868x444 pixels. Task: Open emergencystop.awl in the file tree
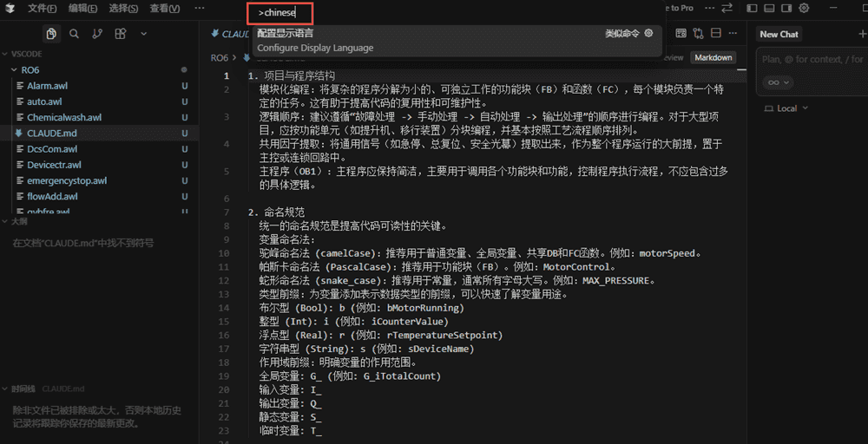pyautogui.click(x=67, y=180)
